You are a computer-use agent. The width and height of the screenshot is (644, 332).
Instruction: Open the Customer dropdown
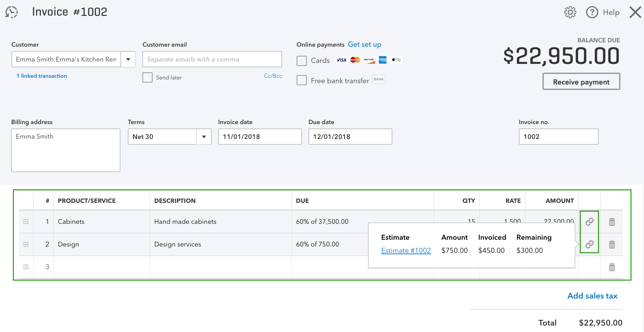(128, 59)
